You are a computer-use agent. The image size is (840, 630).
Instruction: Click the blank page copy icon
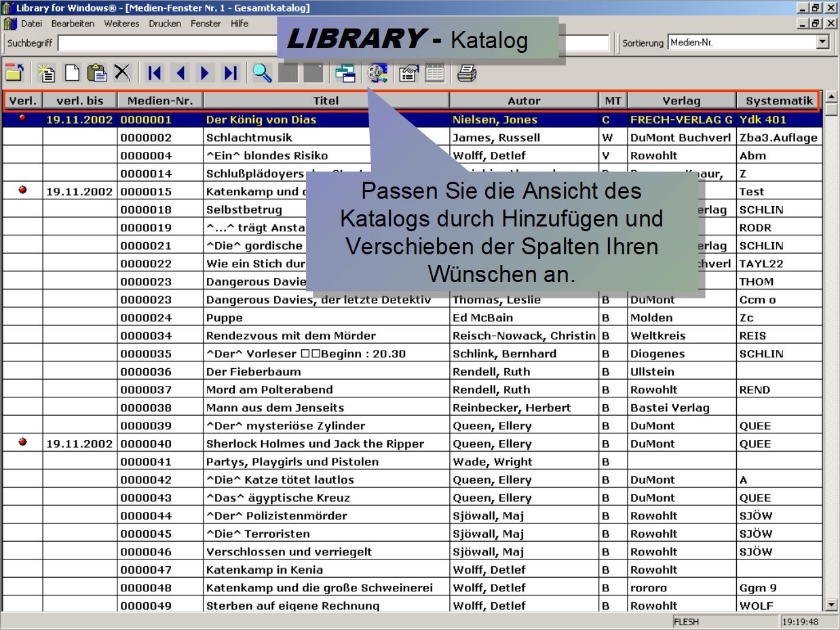coord(72,73)
